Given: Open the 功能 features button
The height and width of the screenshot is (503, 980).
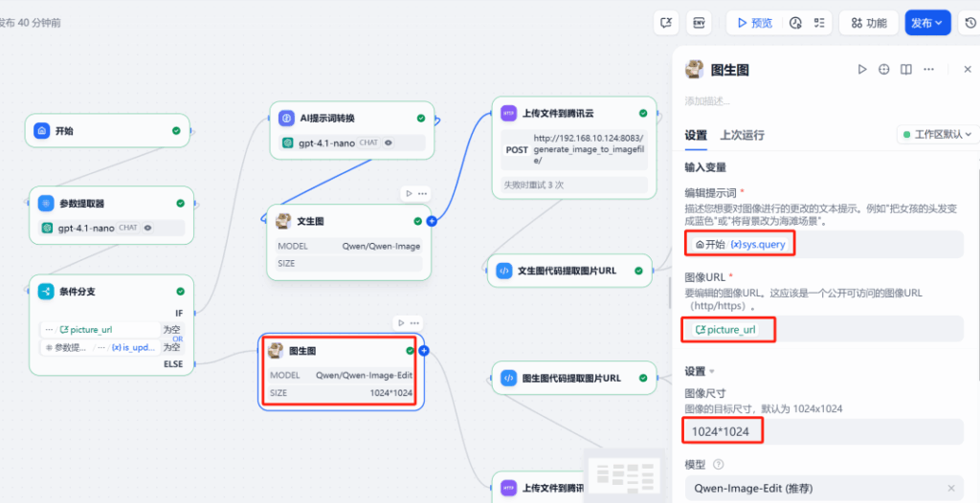Looking at the screenshot, I should pos(868,23).
